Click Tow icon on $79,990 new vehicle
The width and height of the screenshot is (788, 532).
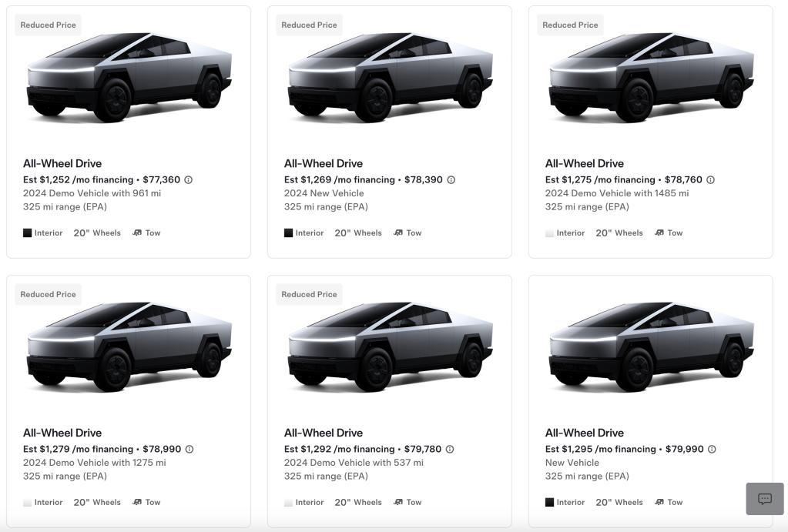[x=659, y=503]
